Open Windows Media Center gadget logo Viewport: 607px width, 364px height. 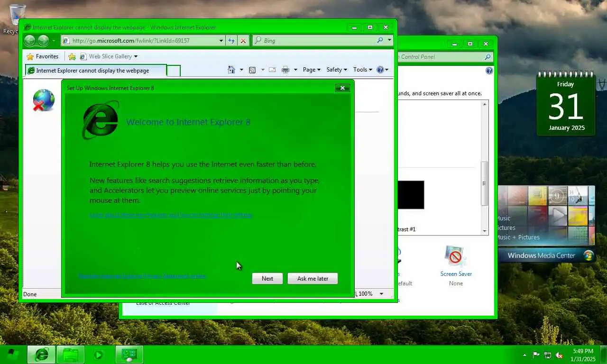point(589,255)
